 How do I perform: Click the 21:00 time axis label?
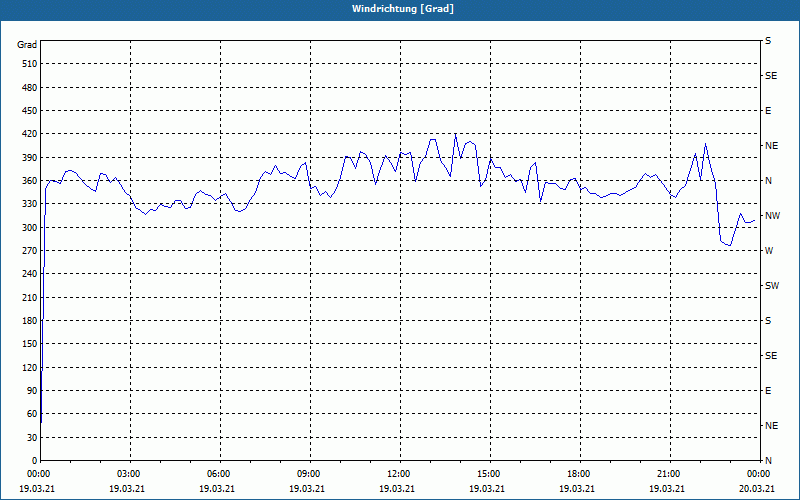[670, 473]
